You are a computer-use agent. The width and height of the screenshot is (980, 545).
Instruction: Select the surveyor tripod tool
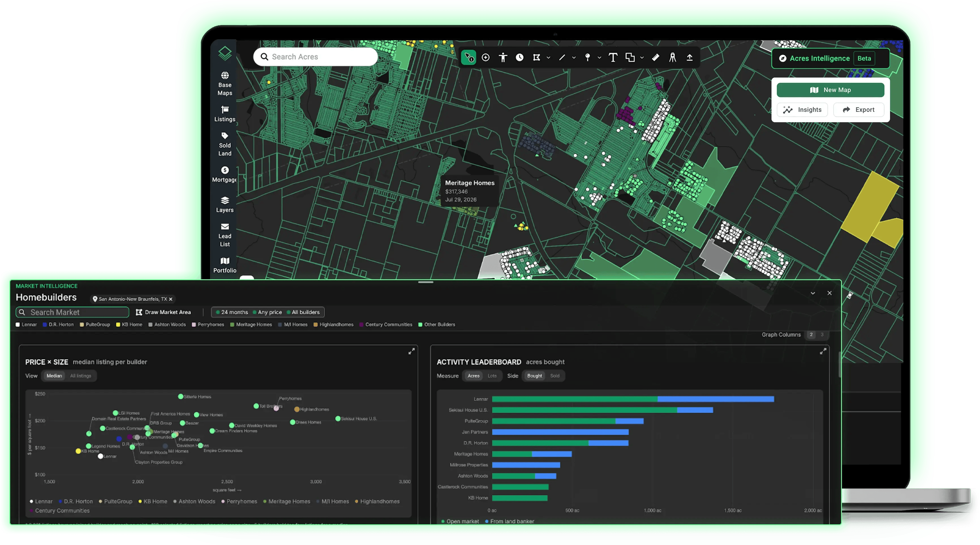click(x=672, y=57)
